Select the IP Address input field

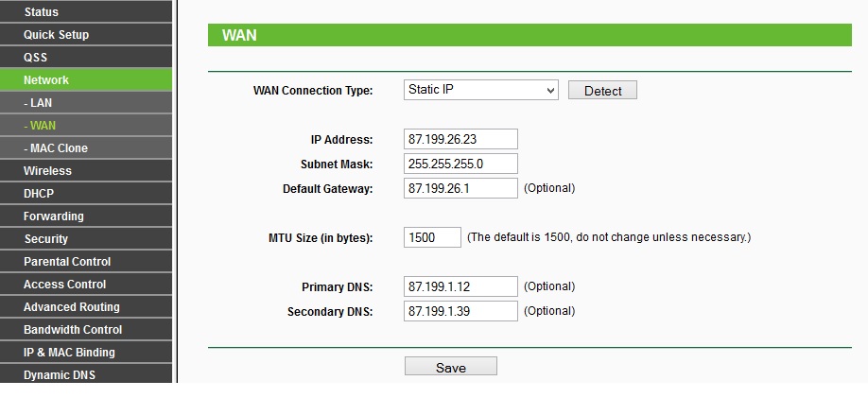click(x=460, y=139)
